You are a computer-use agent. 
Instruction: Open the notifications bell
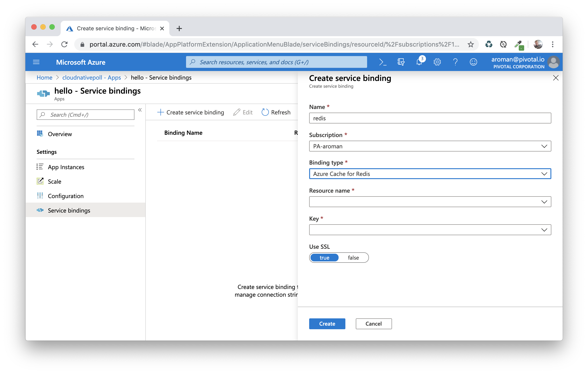click(419, 62)
